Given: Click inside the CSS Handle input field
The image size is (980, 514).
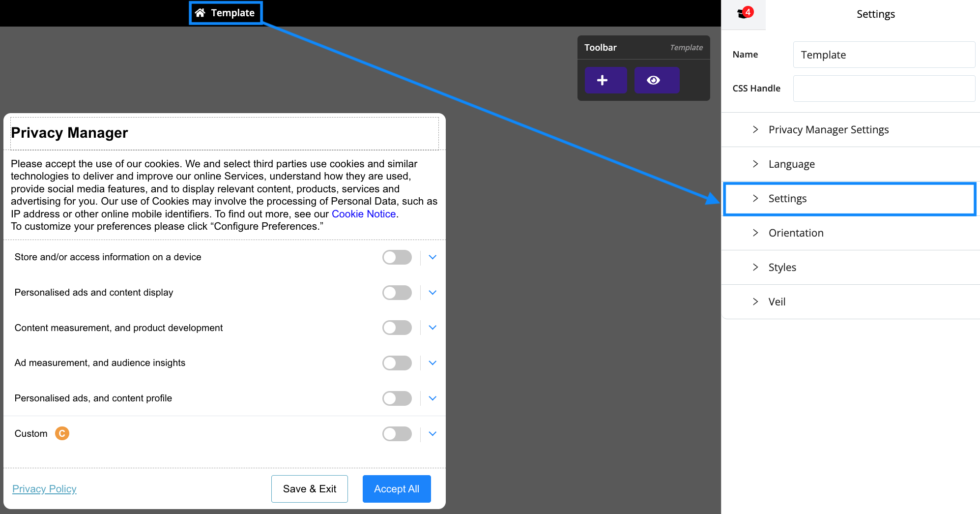Looking at the screenshot, I should pyautogui.click(x=884, y=89).
